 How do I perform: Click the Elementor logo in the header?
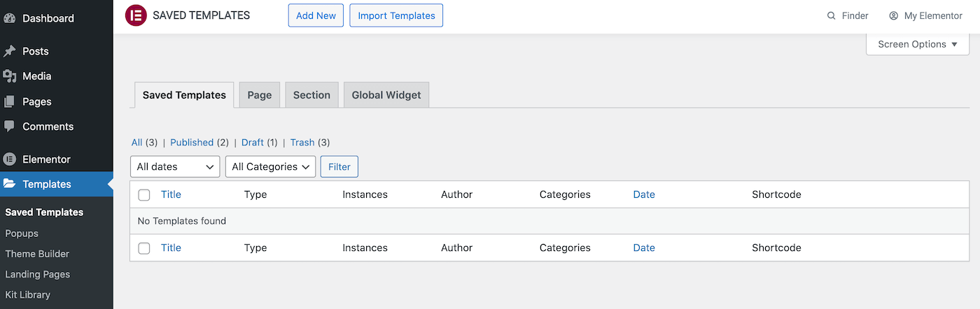pos(136,15)
